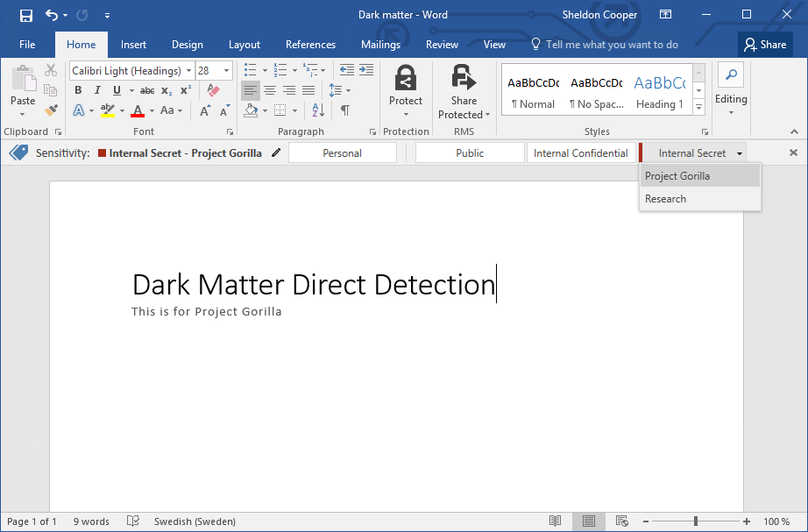Expand the font name dropdown
808x532 pixels.
pos(188,71)
